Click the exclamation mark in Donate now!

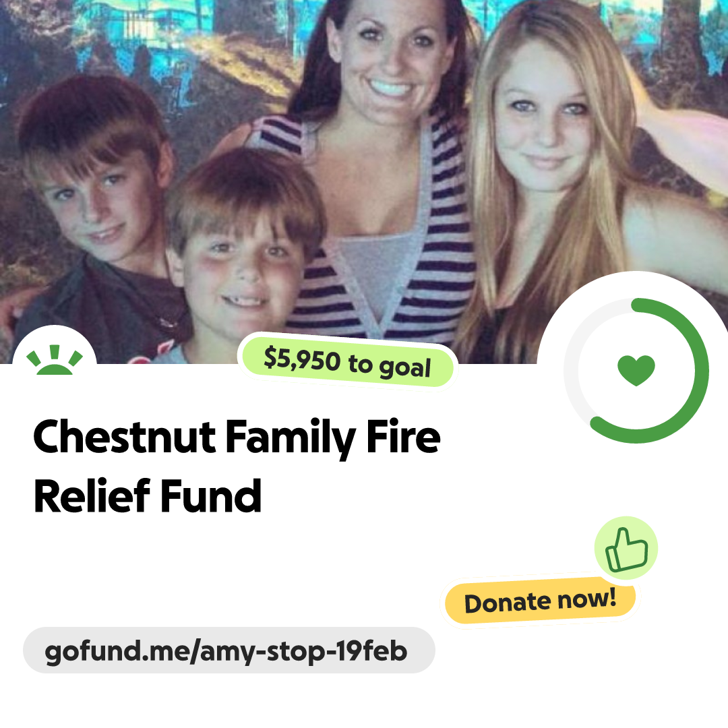click(x=612, y=596)
